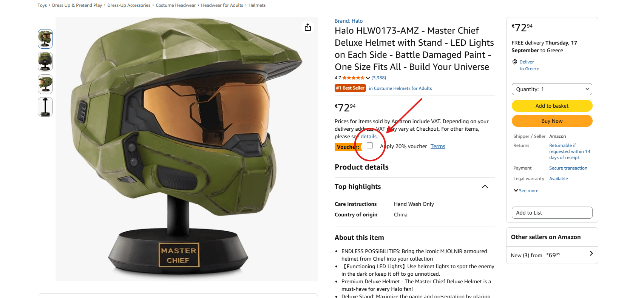
Task: Select the second helmet front-view thumbnail
Action: pos(45,62)
